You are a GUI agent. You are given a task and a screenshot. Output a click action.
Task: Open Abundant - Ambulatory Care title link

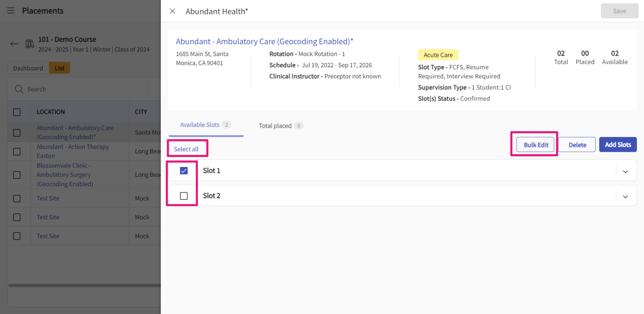click(x=264, y=42)
